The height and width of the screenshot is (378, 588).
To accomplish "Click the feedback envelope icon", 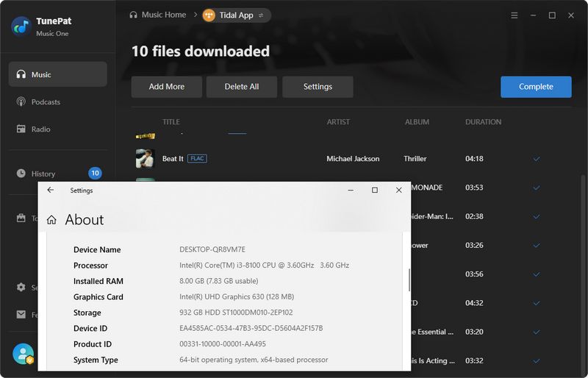I will coord(21,314).
